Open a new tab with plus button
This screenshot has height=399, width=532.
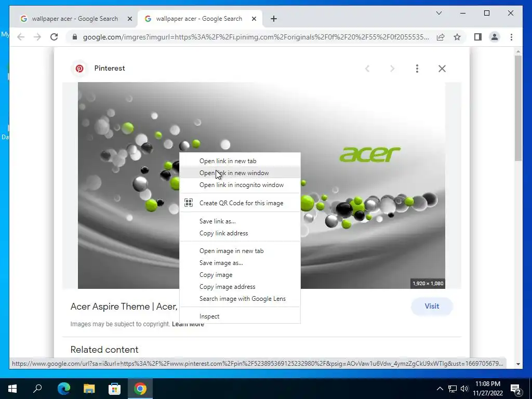274,19
